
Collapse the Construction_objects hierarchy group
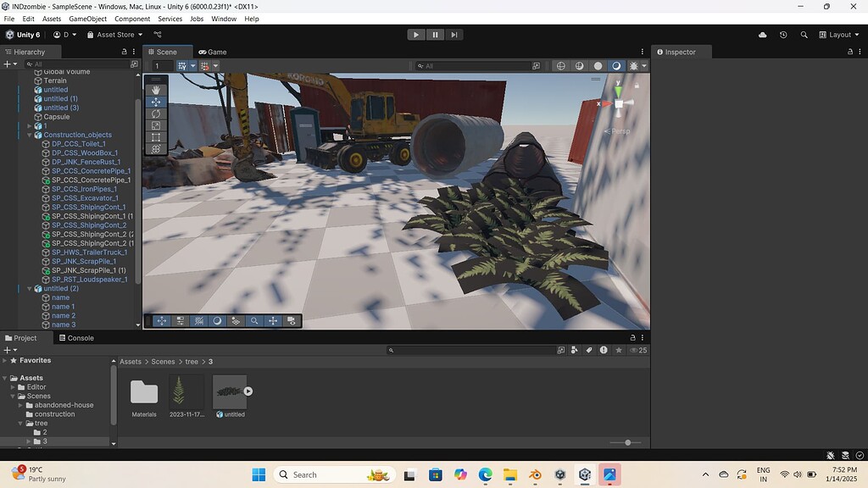pyautogui.click(x=28, y=135)
